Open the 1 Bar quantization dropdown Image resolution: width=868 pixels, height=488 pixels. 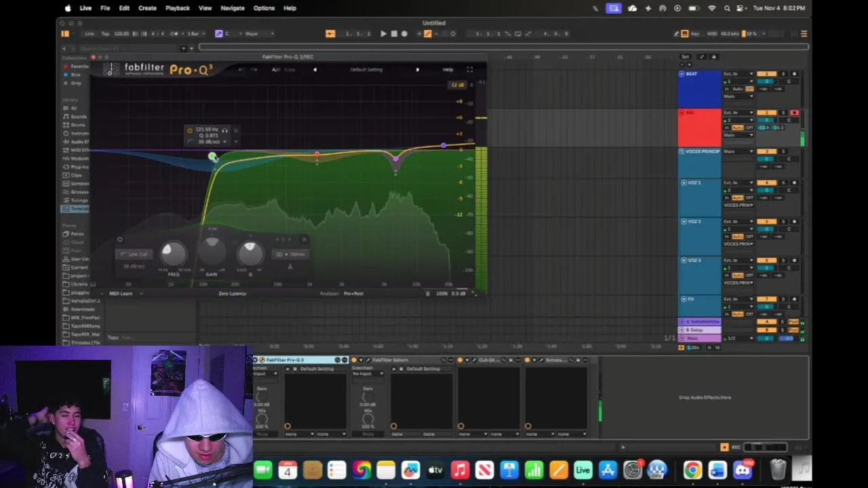click(195, 34)
